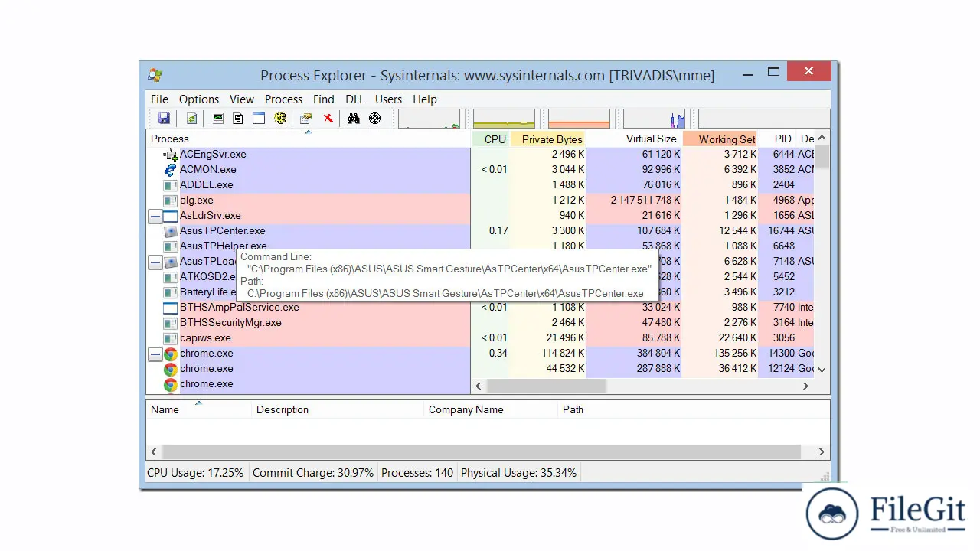Click the process list scroll down arrow
The width and height of the screenshot is (980, 551).
click(822, 369)
